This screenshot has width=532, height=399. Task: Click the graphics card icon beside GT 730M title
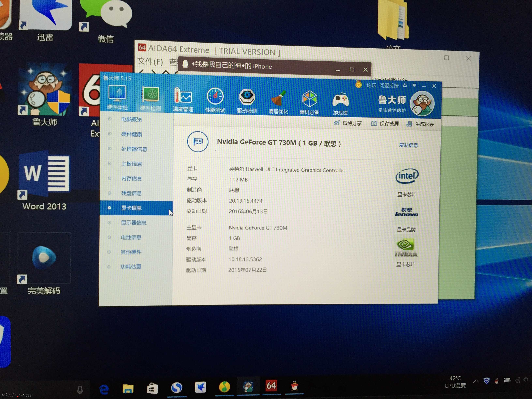pyautogui.click(x=198, y=142)
